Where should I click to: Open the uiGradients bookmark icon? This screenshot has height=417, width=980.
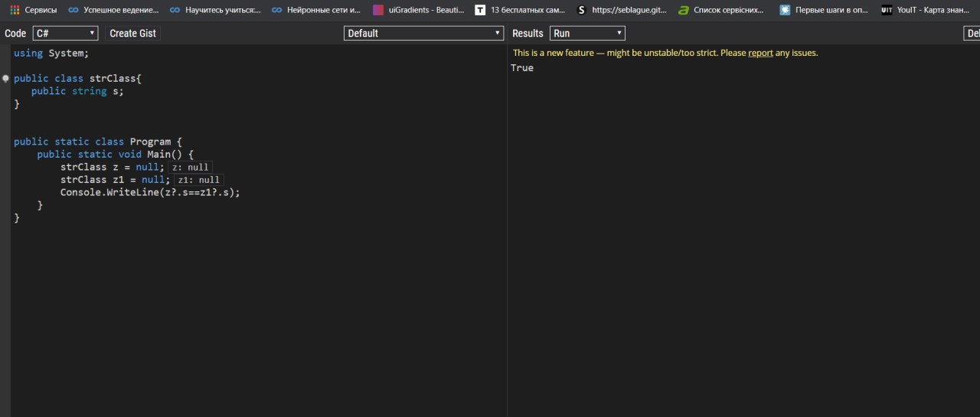coord(378,10)
